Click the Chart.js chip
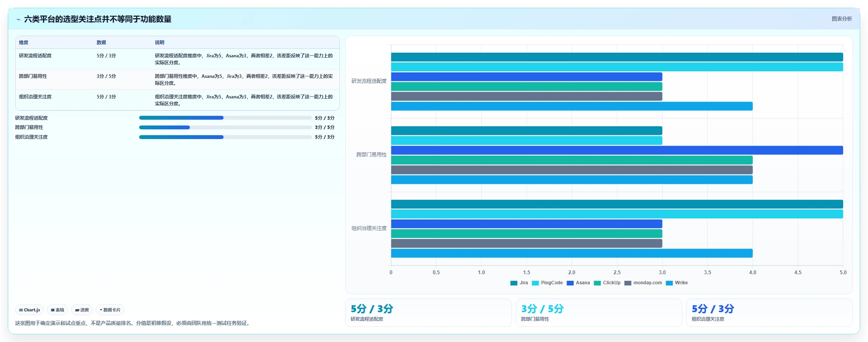 tap(29, 310)
